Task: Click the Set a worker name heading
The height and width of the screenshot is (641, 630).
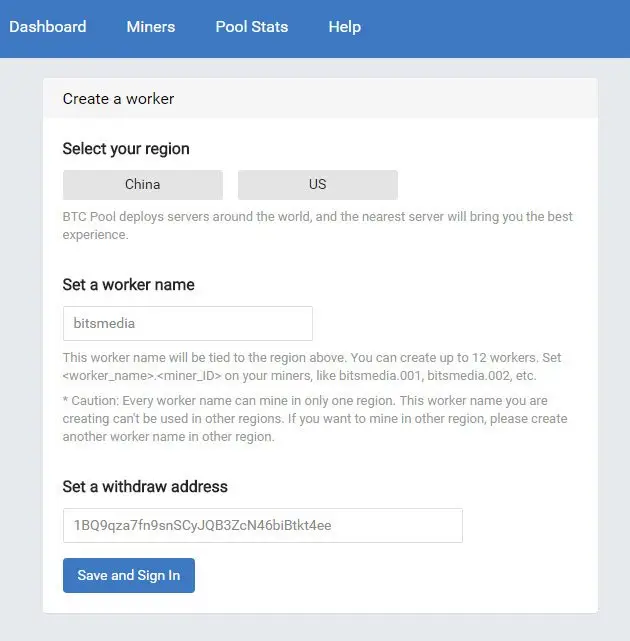Action: (x=128, y=285)
